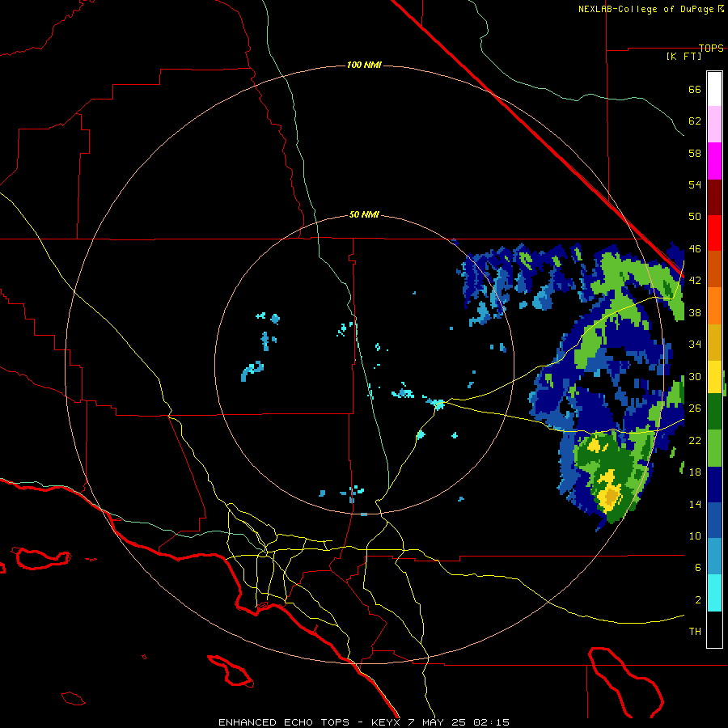The width and height of the screenshot is (728, 728).
Task: Click the light pink 62 legend swatch
Action: click(x=714, y=125)
